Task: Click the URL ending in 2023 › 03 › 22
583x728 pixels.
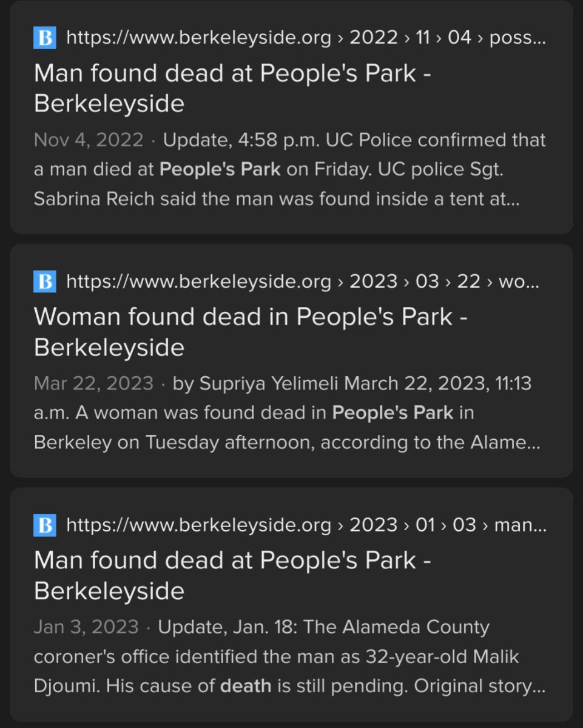Action: pos(267,281)
